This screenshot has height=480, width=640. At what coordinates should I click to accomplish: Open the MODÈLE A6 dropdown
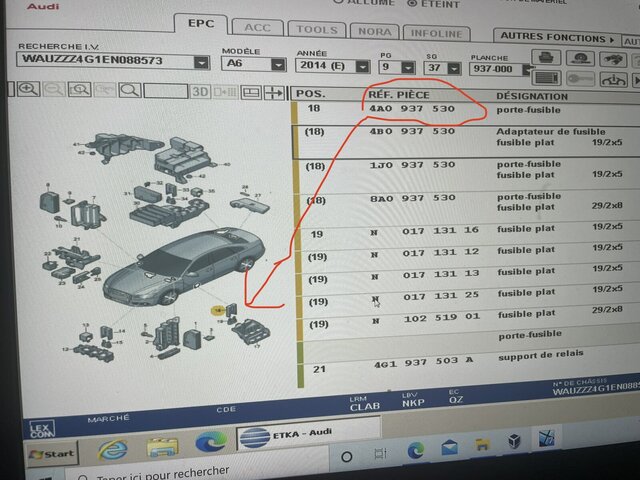coord(278,65)
